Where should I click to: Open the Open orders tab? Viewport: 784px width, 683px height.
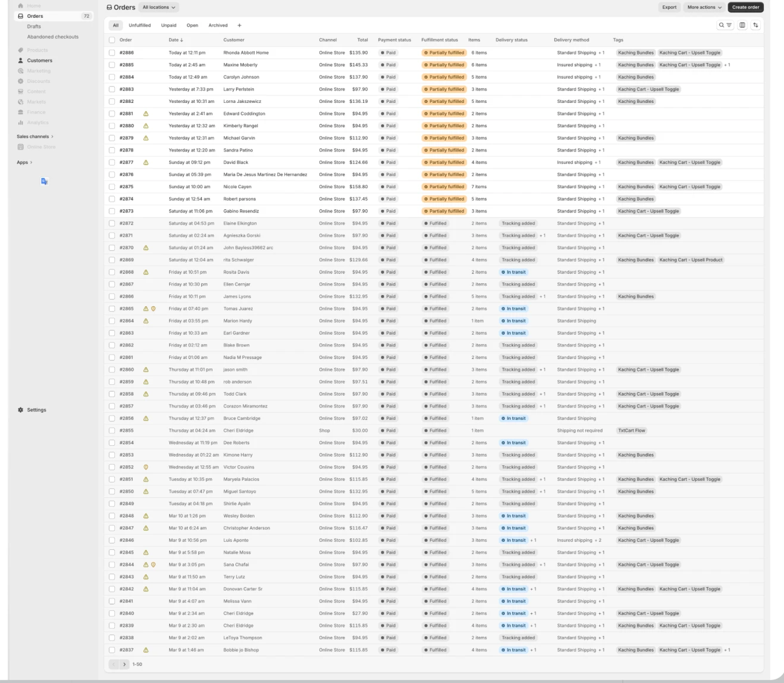point(192,25)
